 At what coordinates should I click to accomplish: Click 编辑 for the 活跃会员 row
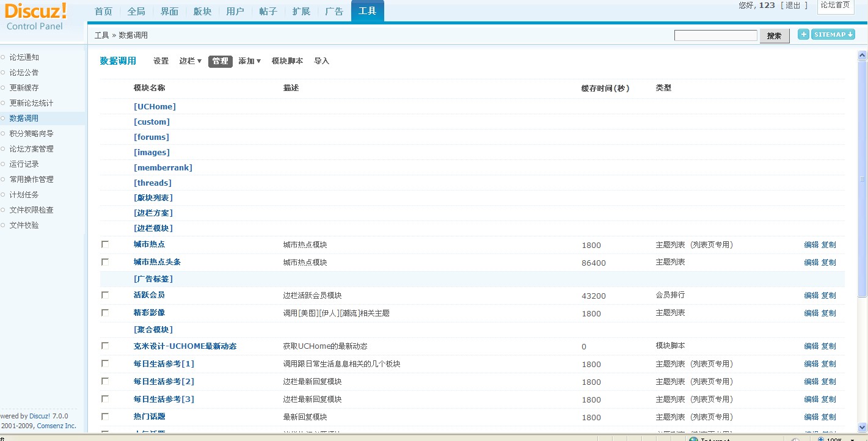point(811,296)
